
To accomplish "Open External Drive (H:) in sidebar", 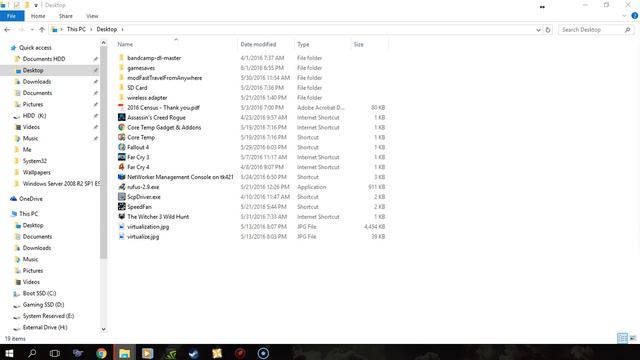I will coord(45,327).
